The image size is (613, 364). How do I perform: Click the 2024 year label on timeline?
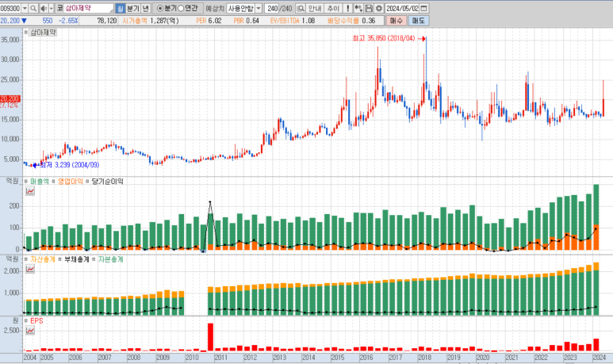[x=599, y=358]
